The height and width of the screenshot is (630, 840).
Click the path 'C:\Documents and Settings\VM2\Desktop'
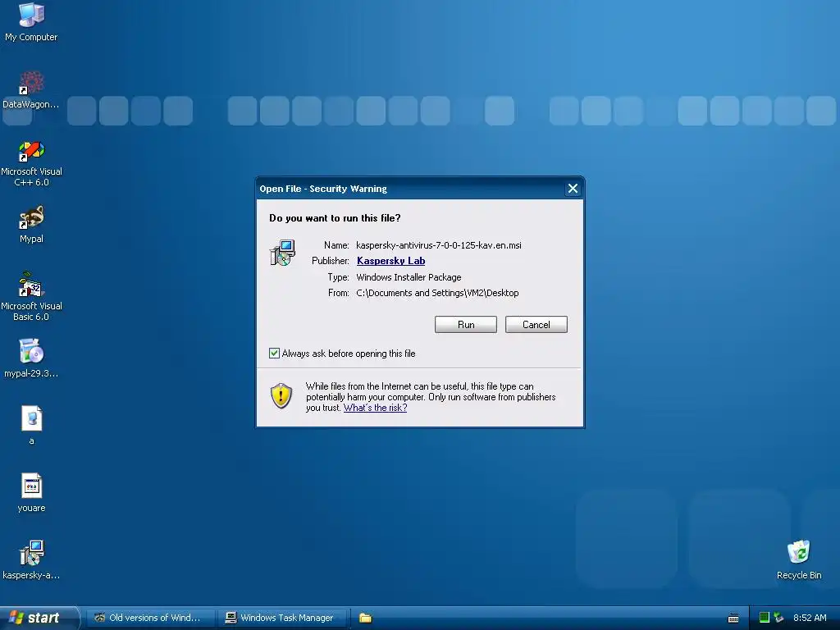tap(437, 293)
